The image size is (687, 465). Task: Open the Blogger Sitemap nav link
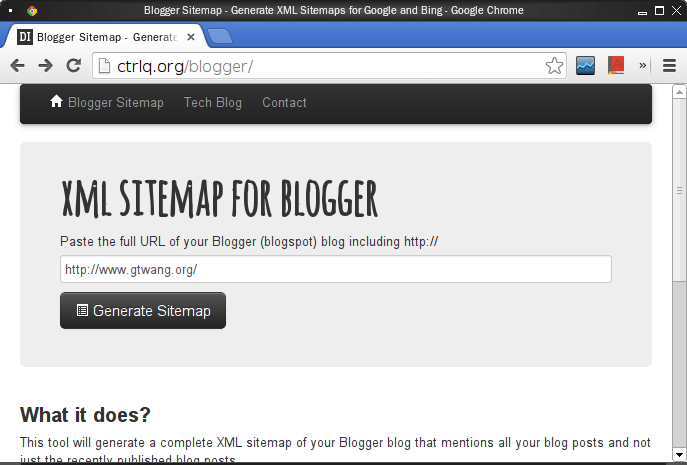(x=116, y=103)
